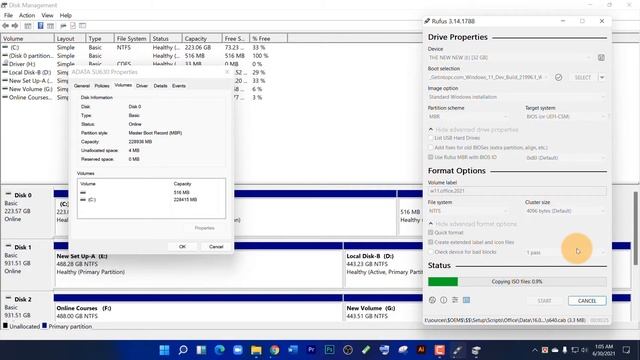640x360 pixels.
Task: Click the SELECT button in Rufus
Action: [x=582, y=77]
